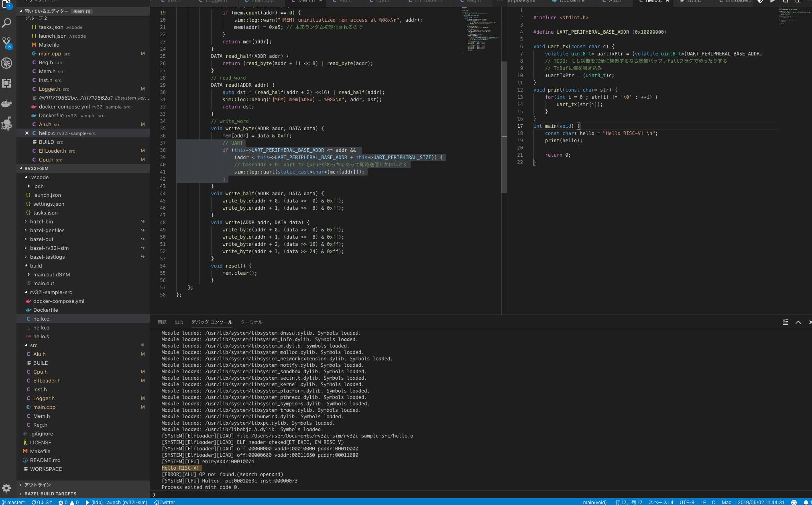Click main(void) scope in status bar
Screen dimensions: 812x505
(595, 502)
